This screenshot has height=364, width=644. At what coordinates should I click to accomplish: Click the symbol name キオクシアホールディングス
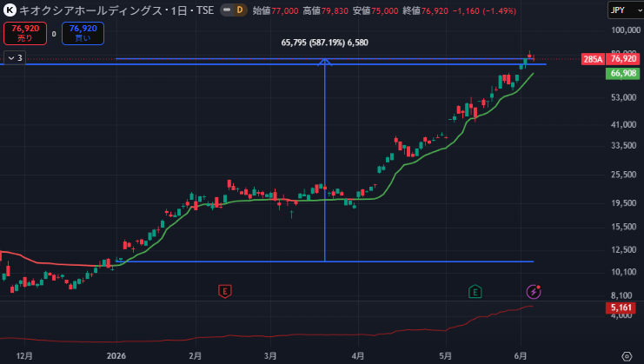pyautogui.click(x=90, y=10)
